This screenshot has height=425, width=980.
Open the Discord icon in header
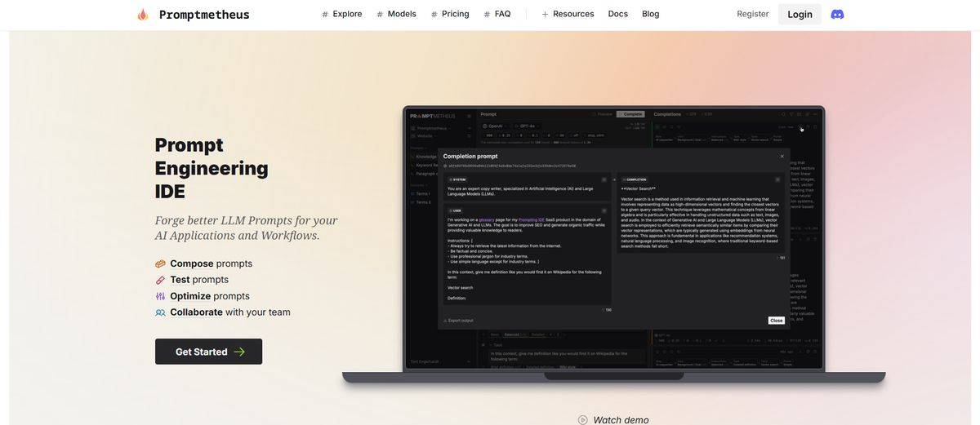837,15
